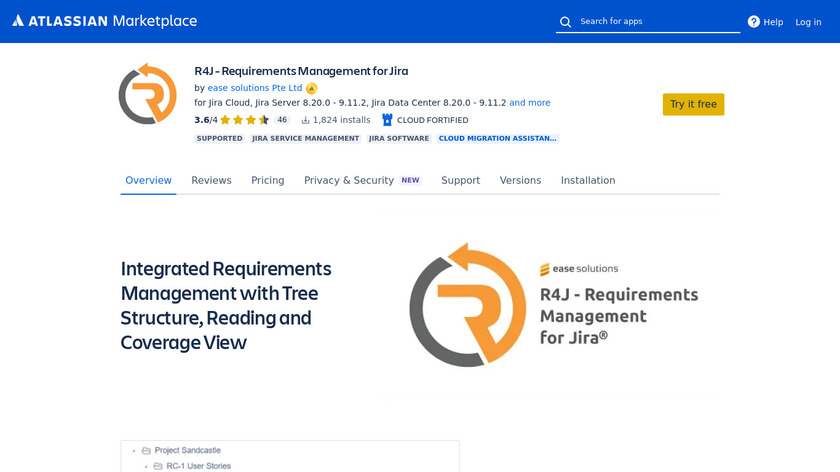Click the Atlassian Marketplace logo
Image resolution: width=840 pixels, height=472 pixels.
click(104, 21)
